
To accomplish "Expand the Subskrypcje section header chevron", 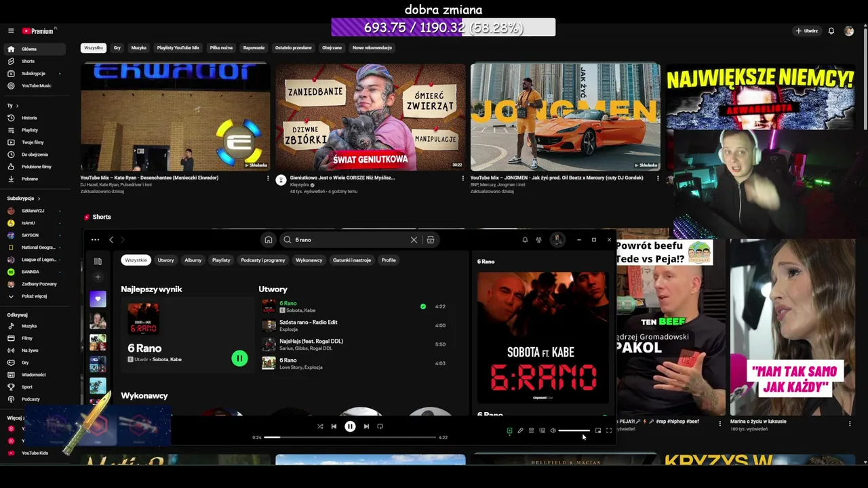I will [x=39, y=199].
